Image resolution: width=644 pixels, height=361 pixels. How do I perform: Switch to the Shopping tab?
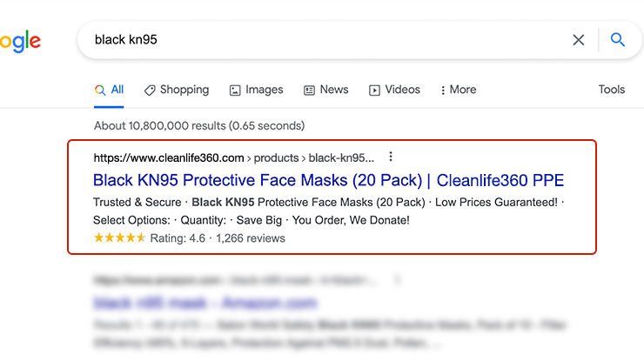point(177,90)
